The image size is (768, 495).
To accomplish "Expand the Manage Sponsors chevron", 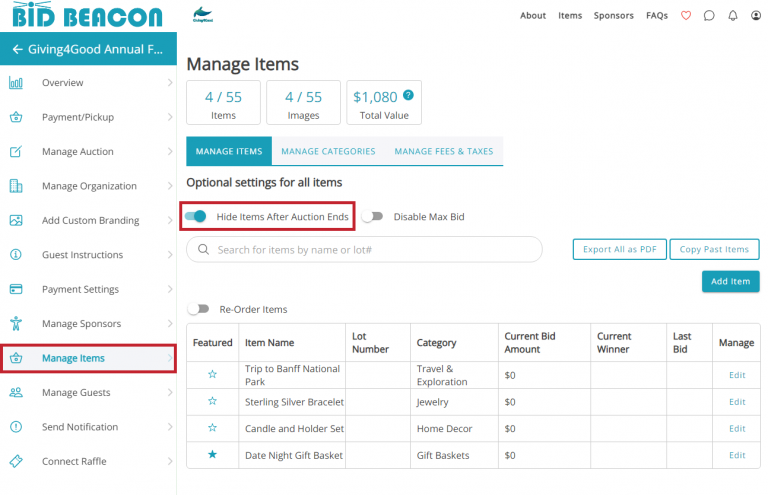I will (x=169, y=323).
